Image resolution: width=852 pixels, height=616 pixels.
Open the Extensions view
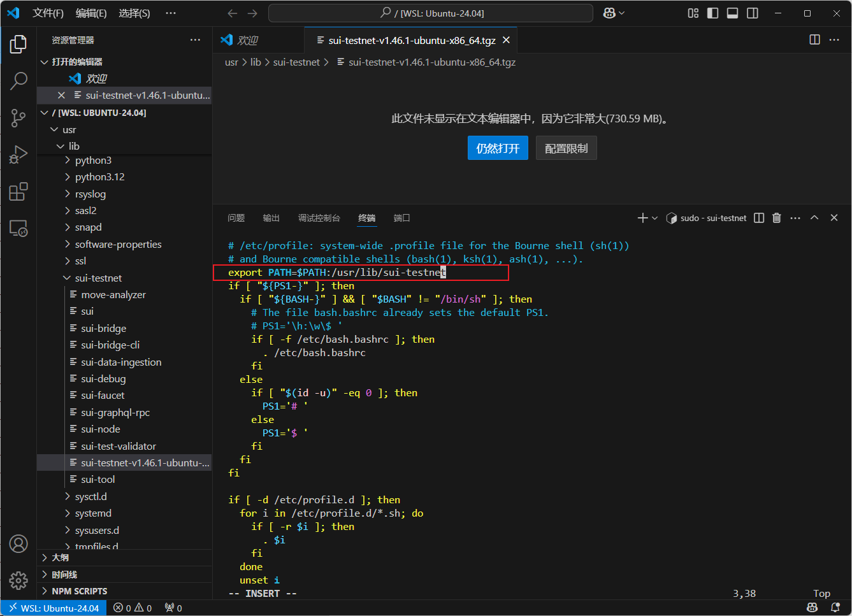click(x=18, y=192)
